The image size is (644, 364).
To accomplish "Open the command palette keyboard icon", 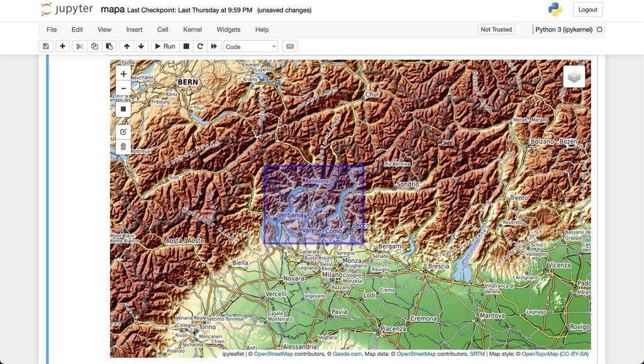I will coord(290,47).
